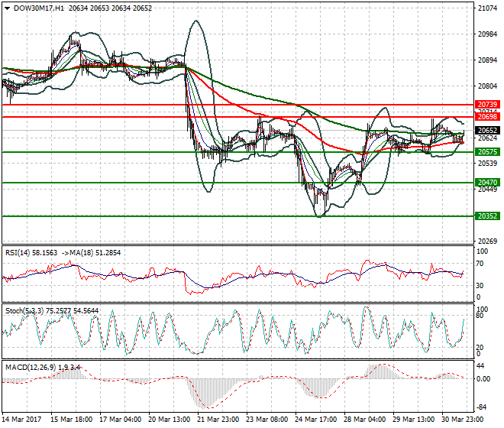Click the green 20352 price tag
504x428 pixels.
487,216
